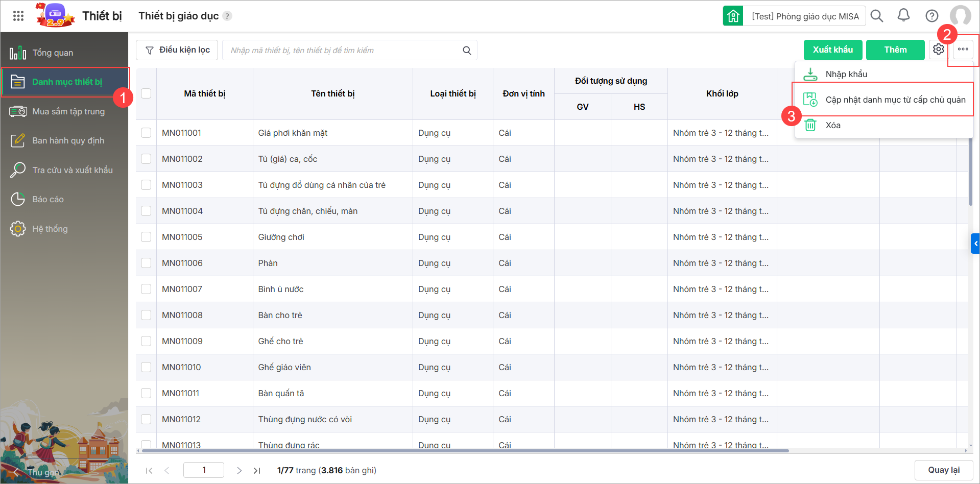Open the three-dots more options button
Screen dimensions: 980x484
pos(963,50)
